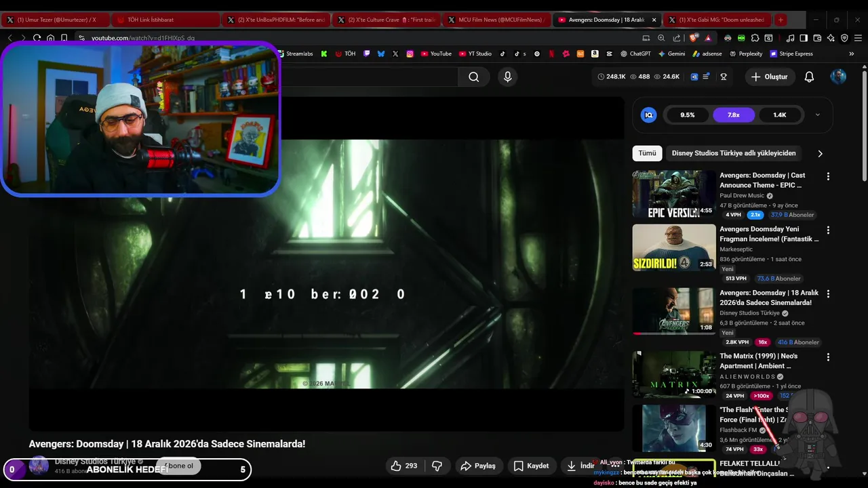
Task: Open options for Yeni Fragman İnceleme video
Action: pyautogui.click(x=828, y=230)
